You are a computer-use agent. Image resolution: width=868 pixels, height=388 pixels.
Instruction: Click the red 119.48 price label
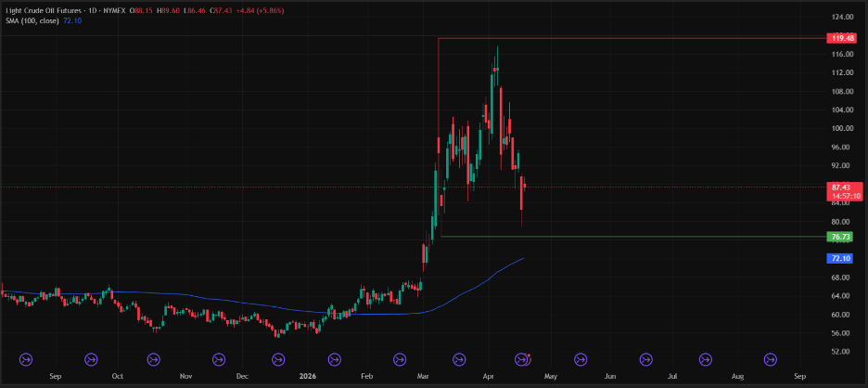(842, 39)
